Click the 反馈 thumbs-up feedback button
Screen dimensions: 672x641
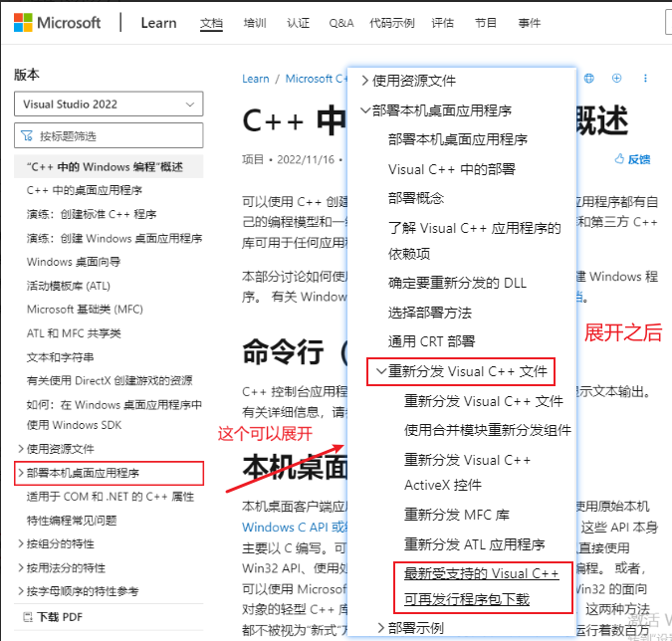pyautogui.click(x=632, y=159)
